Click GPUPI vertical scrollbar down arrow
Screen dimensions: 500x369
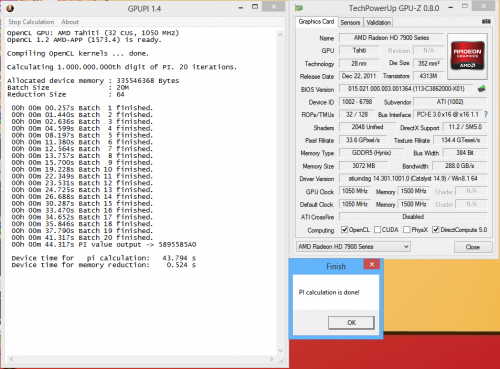coord(280,351)
